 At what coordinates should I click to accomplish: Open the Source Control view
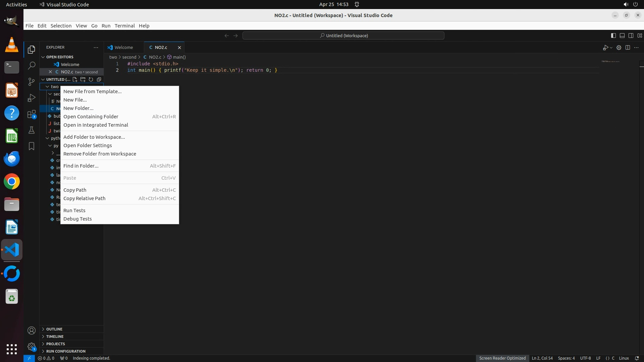point(32,82)
